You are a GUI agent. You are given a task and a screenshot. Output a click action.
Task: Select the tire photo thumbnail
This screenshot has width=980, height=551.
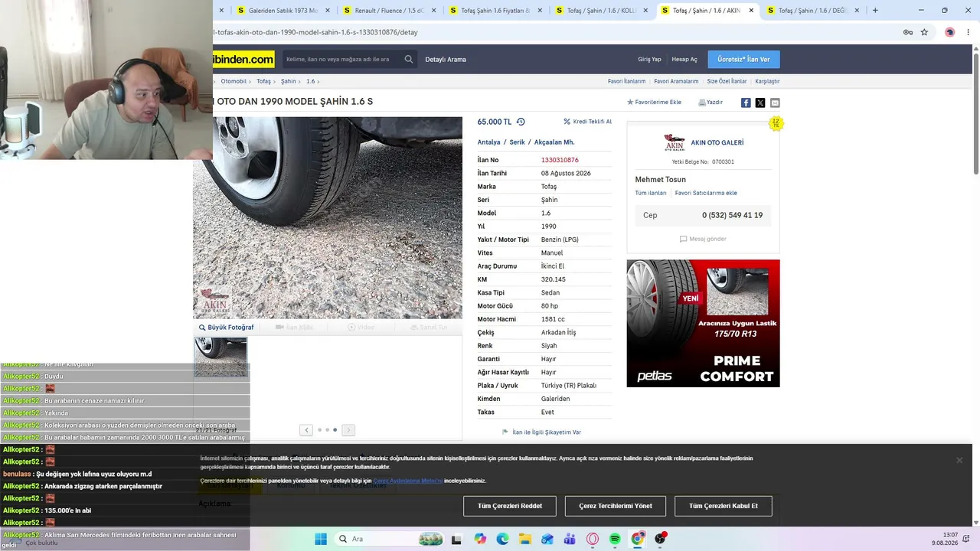tap(220, 357)
